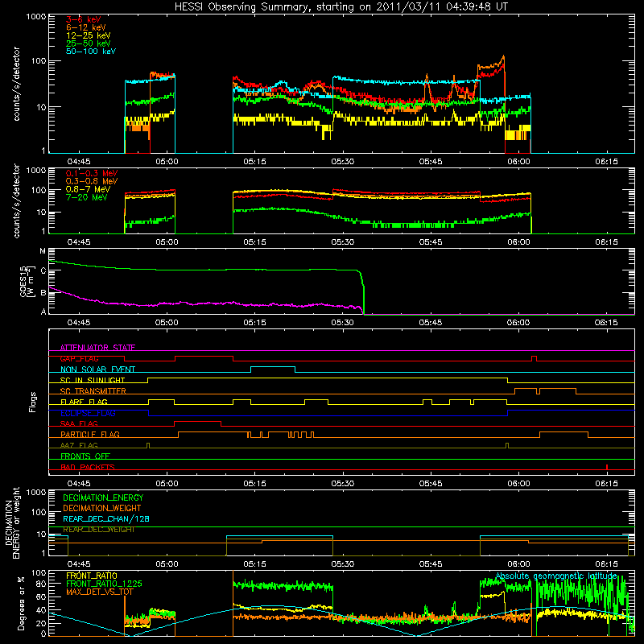This screenshot has width=644, height=644.
Task: Select the FRONTS_OFF flag label
Action: (x=85, y=456)
